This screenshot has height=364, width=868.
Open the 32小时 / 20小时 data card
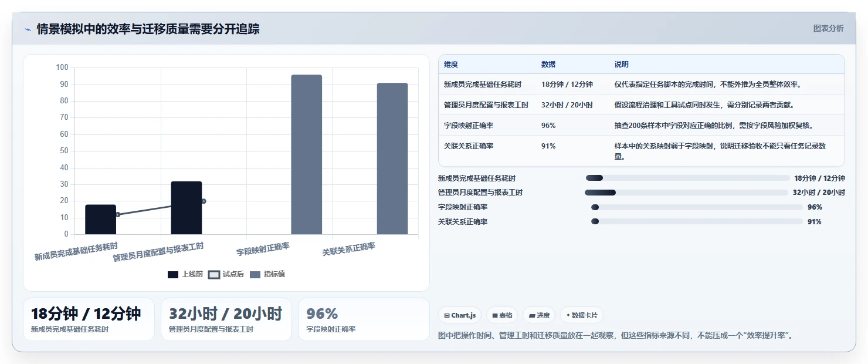pyautogui.click(x=226, y=319)
